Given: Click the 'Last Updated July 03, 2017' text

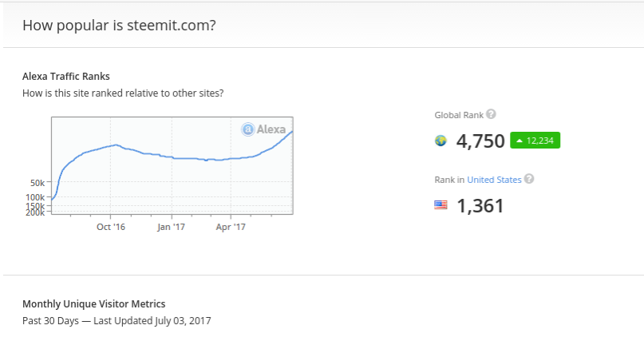Looking at the screenshot, I should [152, 320].
